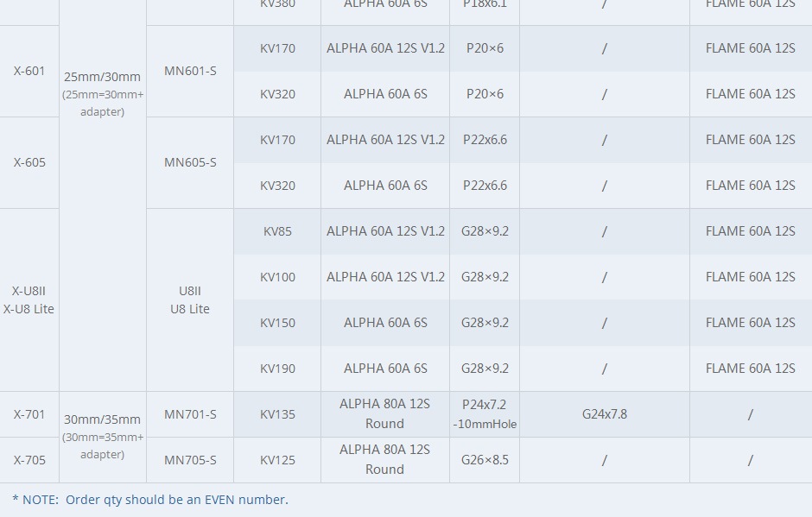This screenshot has width=812, height=517.
Task: Select the X-U8II X-U8 Lite cell
Action: click(29, 299)
